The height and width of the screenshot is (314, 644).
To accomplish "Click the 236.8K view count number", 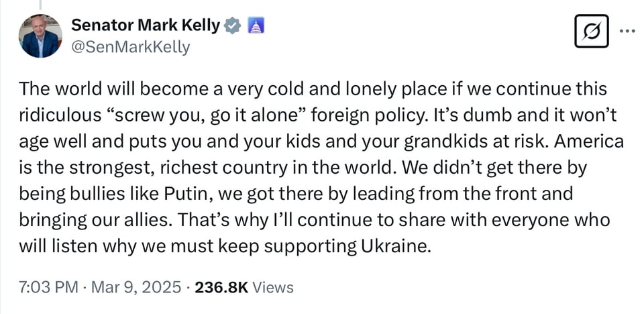I will (x=221, y=287).
